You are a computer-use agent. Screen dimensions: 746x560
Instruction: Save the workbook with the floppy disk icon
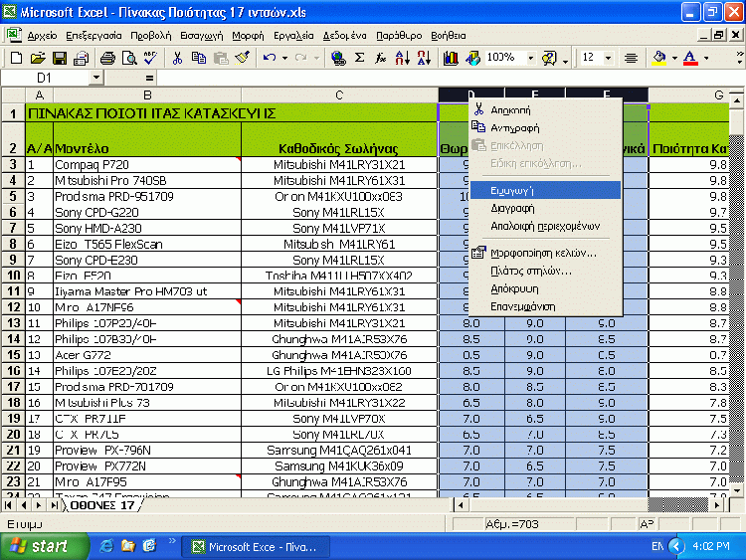pyautogui.click(x=60, y=58)
